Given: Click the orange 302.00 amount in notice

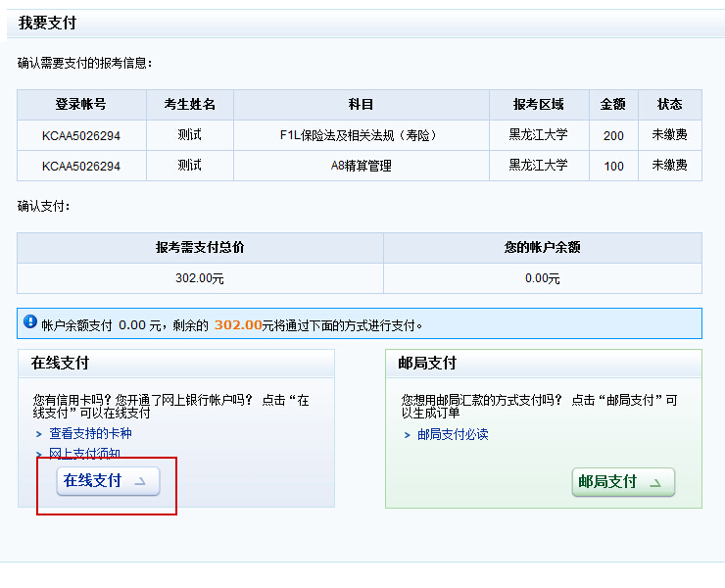Looking at the screenshot, I should pyautogui.click(x=237, y=324).
